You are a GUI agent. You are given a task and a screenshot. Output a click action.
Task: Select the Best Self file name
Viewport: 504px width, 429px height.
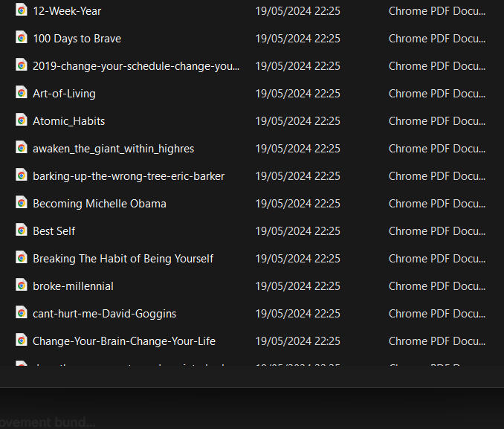(54, 231)
